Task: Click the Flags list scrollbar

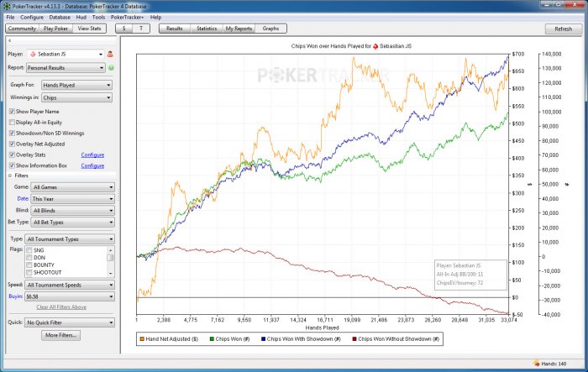Action: [110, 261]
